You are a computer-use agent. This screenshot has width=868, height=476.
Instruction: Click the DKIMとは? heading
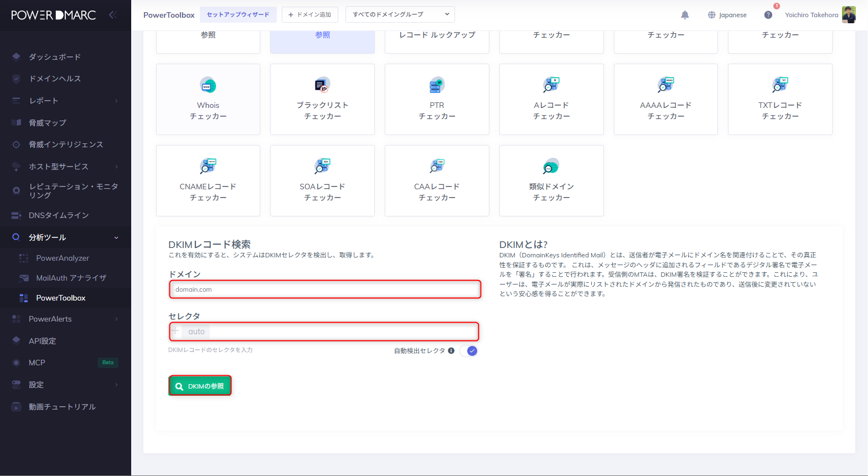(x=523, y=244)
